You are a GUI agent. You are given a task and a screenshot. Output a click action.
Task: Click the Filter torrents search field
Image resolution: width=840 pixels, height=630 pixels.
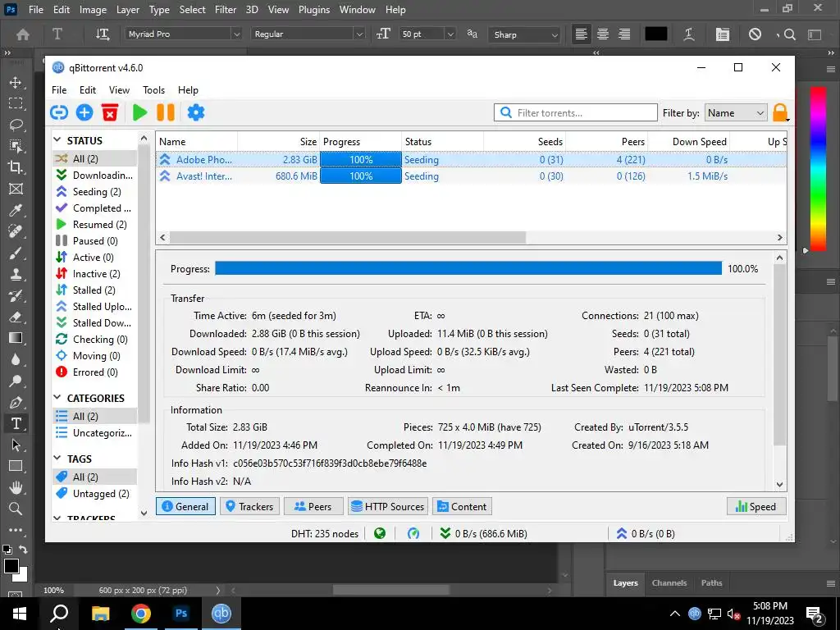point(575,113)
